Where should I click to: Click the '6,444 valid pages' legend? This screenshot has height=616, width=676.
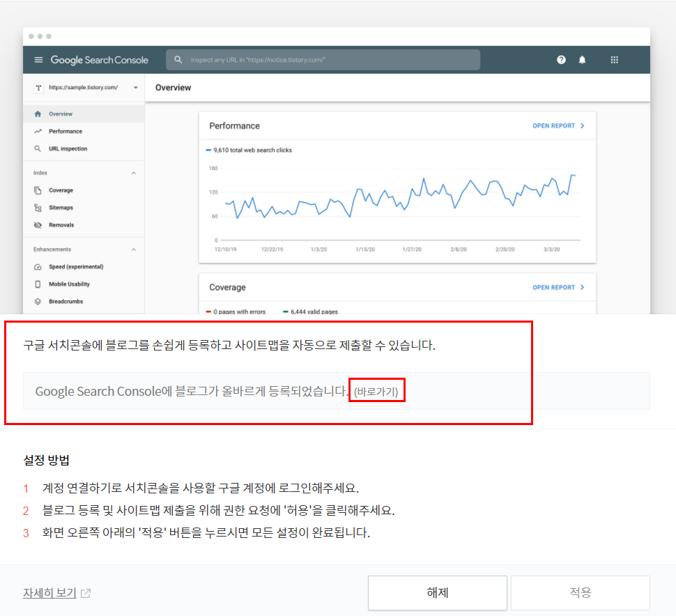tap(310, 311)
